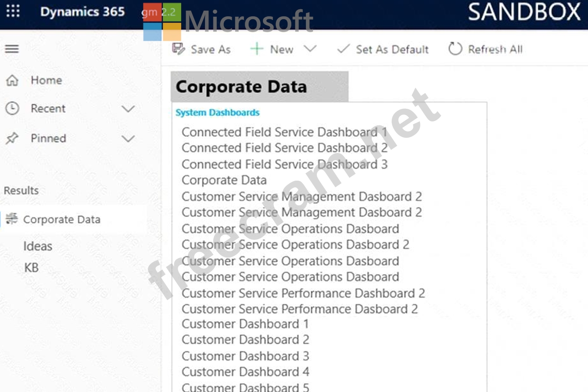
Task: Click the Save As icon
Action: 179,49
